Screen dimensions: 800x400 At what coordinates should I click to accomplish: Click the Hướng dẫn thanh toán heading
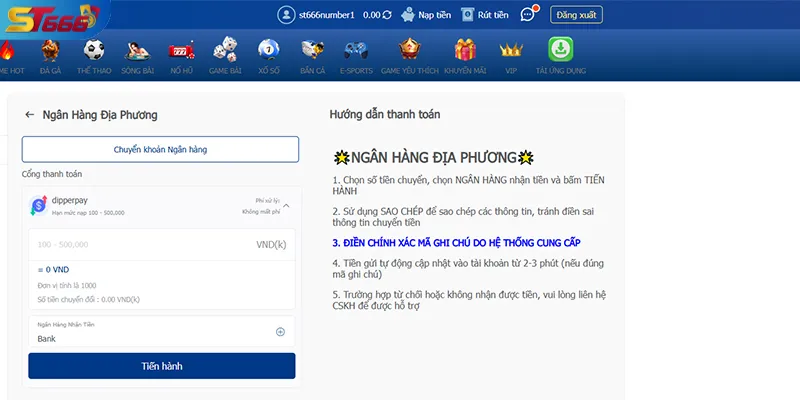coord(385,114)
